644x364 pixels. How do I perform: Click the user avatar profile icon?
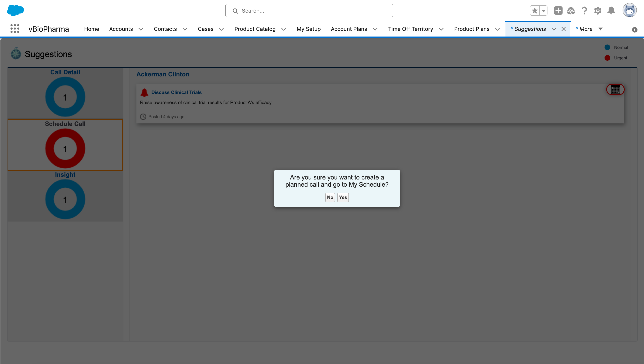tap(629, 10)
